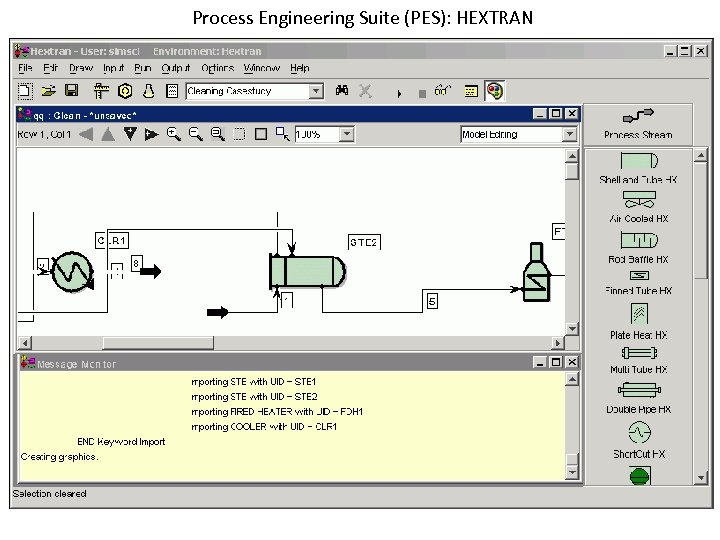Pan down with the down arrow icon
The height and width of the screenshot is (540, 720).
130,134
